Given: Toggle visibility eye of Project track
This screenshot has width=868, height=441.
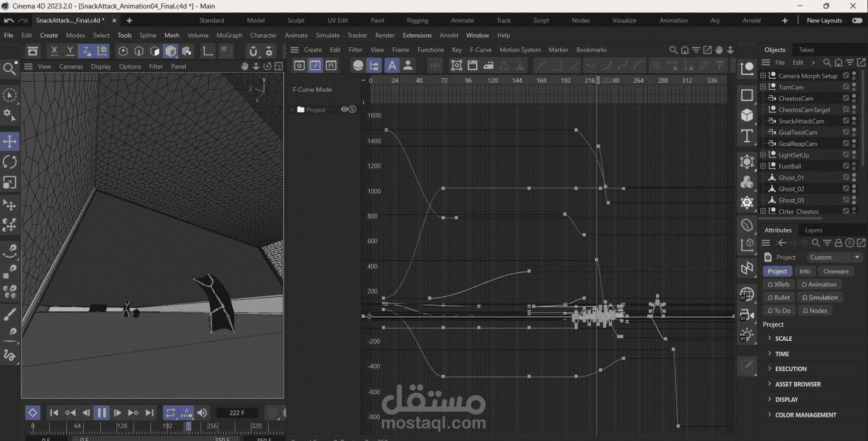Looking at the screenshot, I should (345, 110).
